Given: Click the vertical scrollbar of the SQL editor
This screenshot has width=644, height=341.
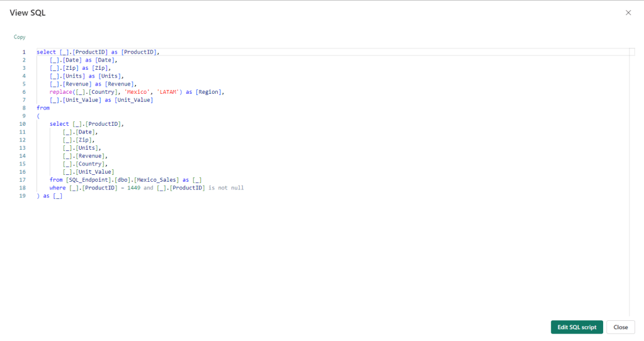Looking at the screenshot, I should pyautogui.click(x=630, y=182).
